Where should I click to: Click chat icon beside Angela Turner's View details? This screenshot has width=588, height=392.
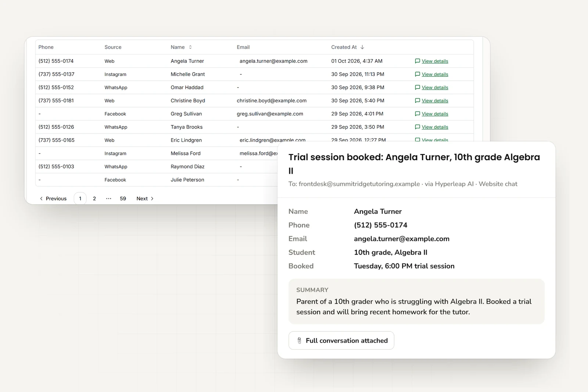417,61
